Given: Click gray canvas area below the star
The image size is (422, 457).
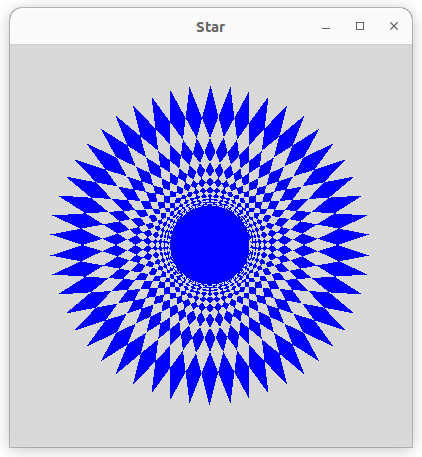Looking at the screenshot, I should [210, 427].
